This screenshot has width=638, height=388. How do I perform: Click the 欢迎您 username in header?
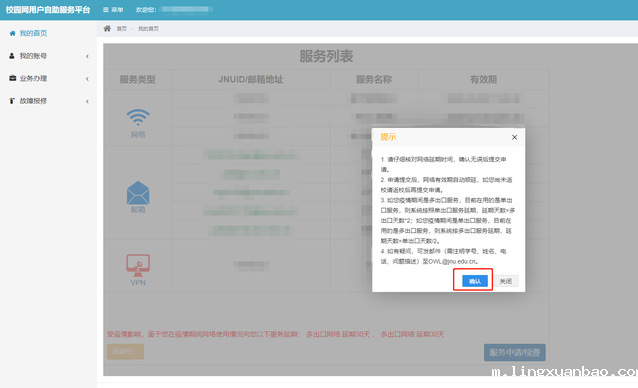tap(186, 9)
